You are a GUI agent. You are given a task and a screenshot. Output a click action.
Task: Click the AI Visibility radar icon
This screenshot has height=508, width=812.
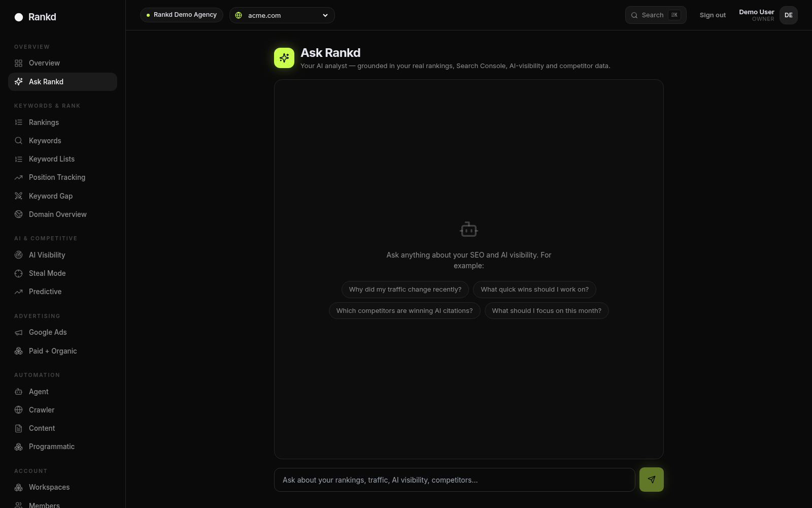click(x=19, y=255)
